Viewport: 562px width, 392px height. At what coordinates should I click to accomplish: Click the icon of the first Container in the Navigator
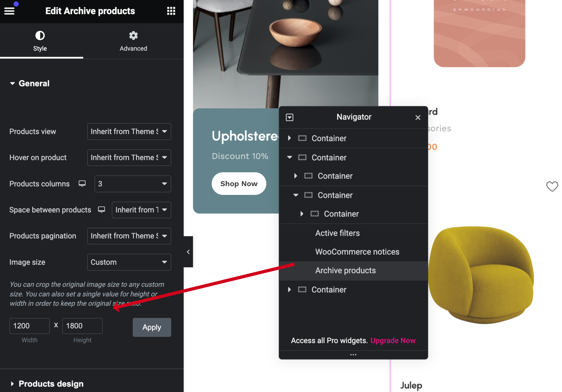point(302,138)
